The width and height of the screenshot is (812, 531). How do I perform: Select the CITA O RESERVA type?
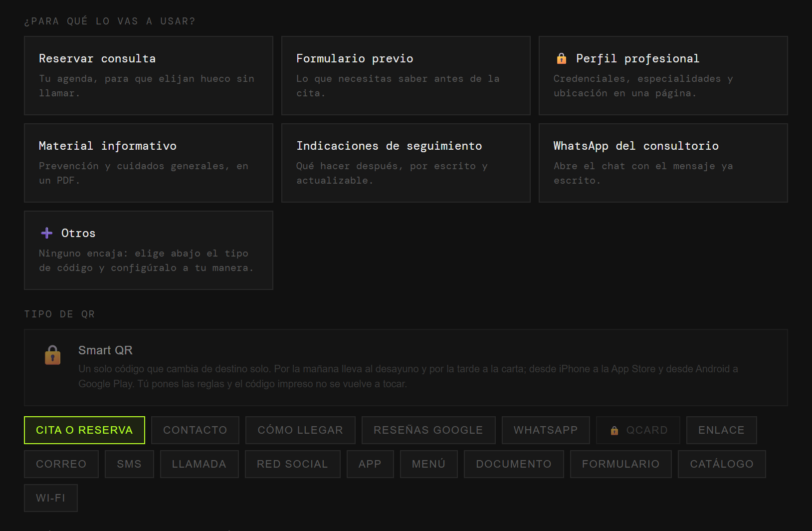pos(84,430)
